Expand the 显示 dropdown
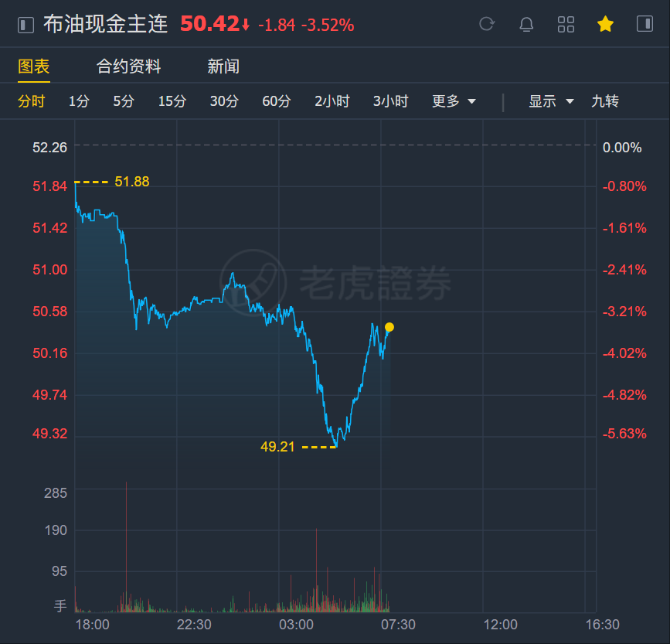 point(551,101)
